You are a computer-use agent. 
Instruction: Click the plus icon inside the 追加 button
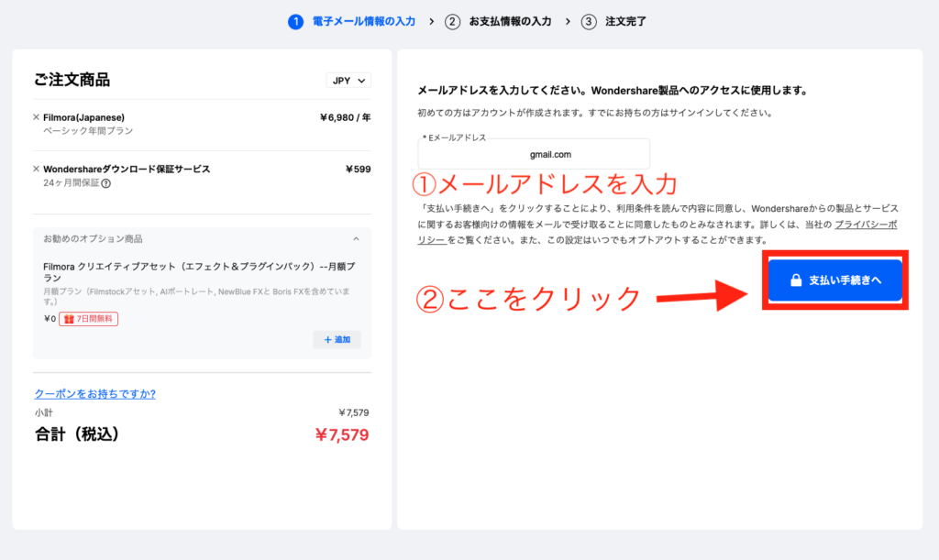coord(326,339)
